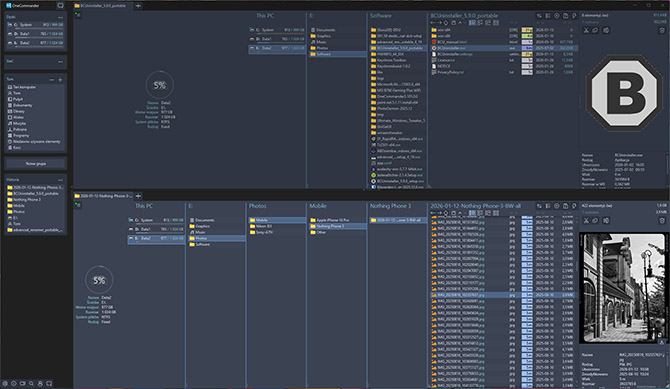Go back in top pane navigation
This screenshot has height=389, width=670.
pyautogui.click(x=433, y=22)
